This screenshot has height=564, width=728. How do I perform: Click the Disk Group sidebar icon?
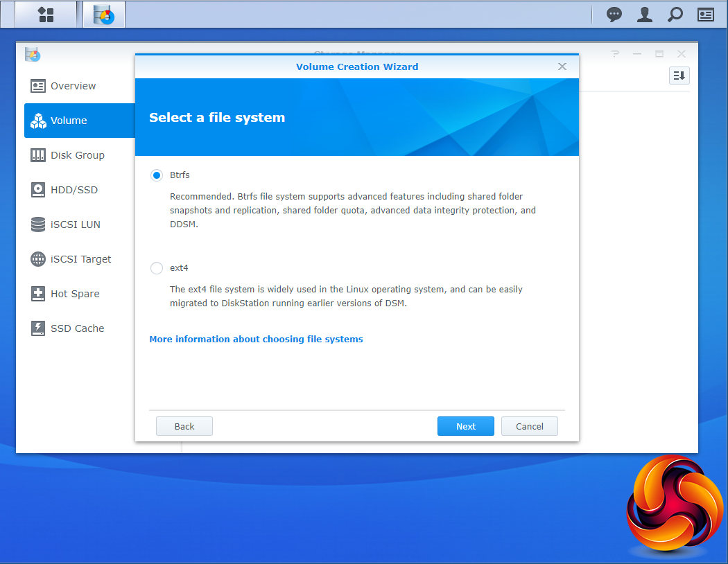click(38, 155)
